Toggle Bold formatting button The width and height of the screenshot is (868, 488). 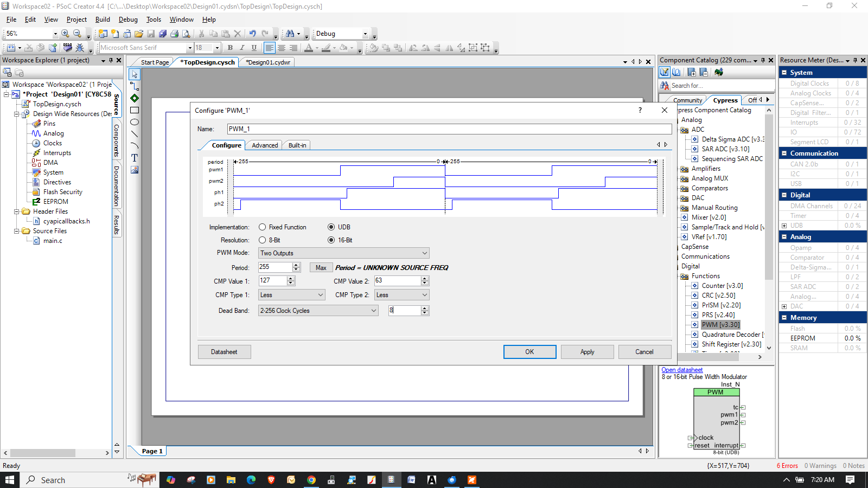click(x=230, y=48)
